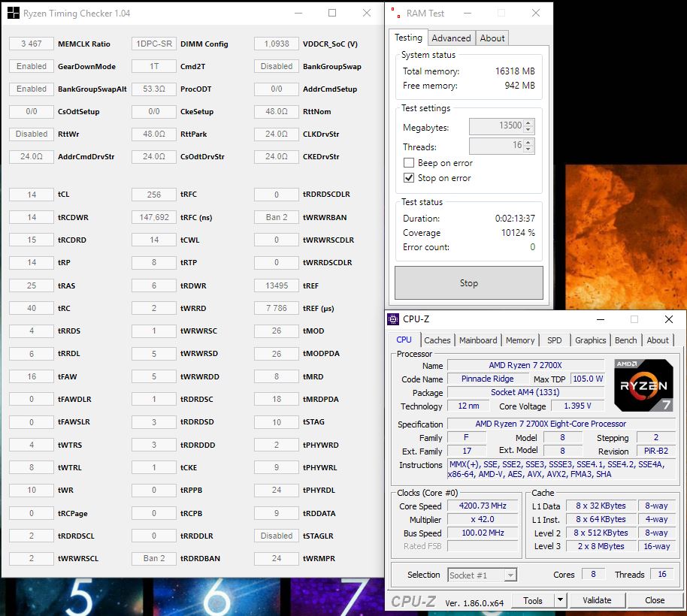Click the tCL value field showing 14
Screen dimensions: 687x616
32,195
